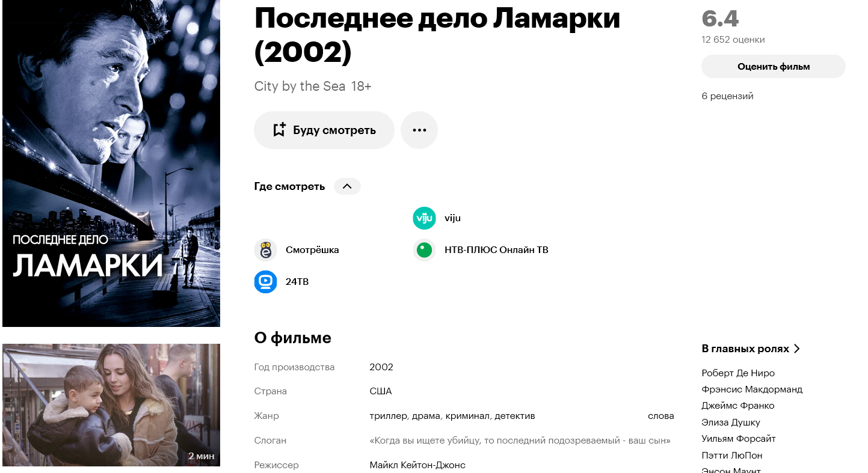This screenshot has width=868, height=473.
Task: Click the film slogan text
Action: (x=520, y=441)
